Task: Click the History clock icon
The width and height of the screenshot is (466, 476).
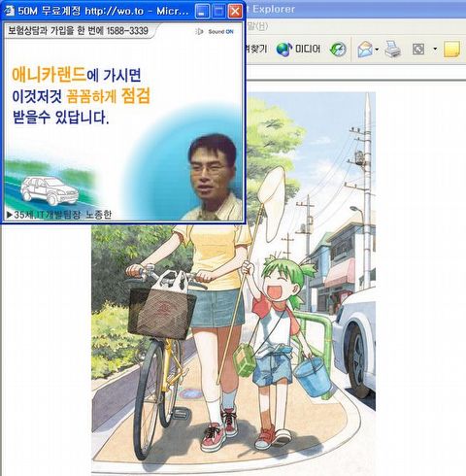Action: [338, 50]
